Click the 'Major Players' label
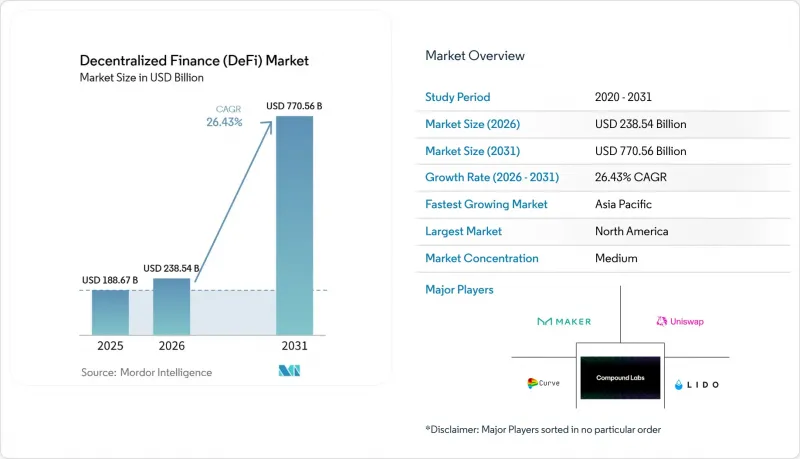This screenshot has width=800, height=459. (x=460, y=290)
